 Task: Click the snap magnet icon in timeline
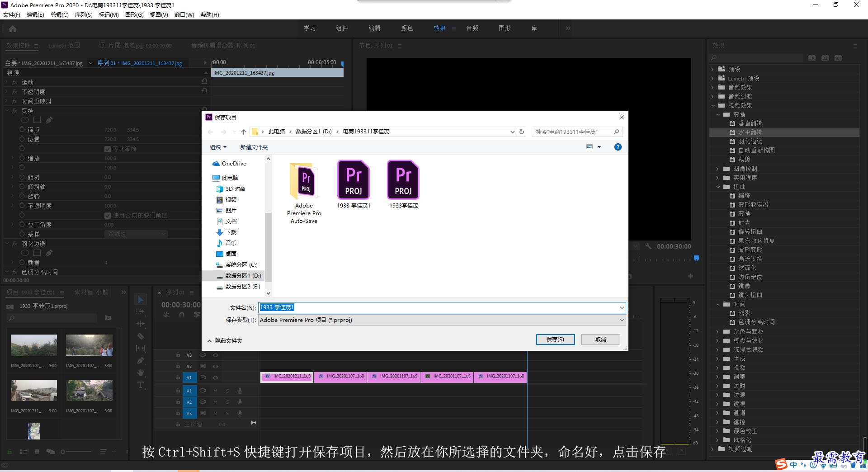click(181, 315)
